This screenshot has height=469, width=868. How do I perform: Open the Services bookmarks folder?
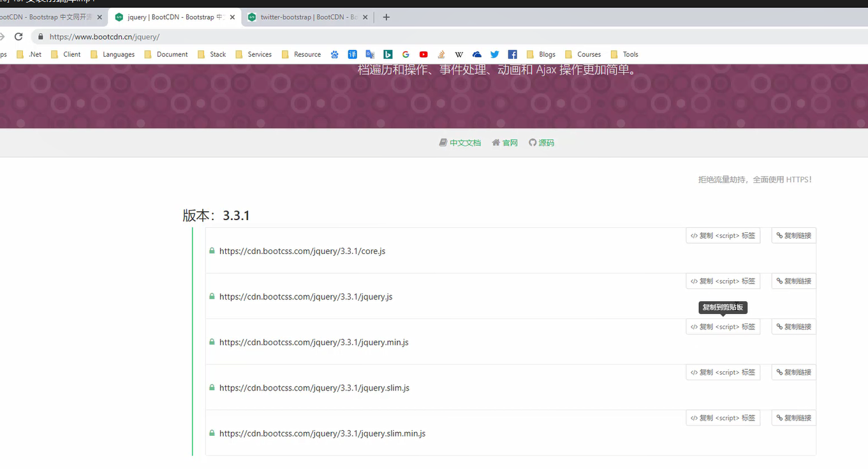(x=253, y=54)
